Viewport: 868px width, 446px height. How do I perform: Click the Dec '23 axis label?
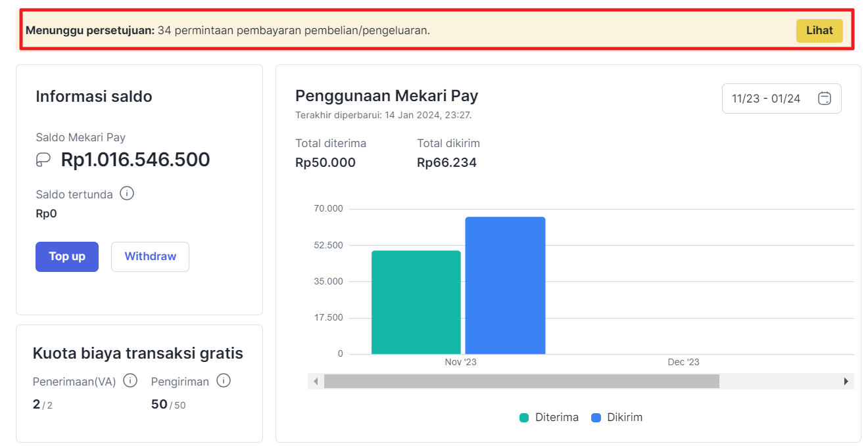point(683,363)
